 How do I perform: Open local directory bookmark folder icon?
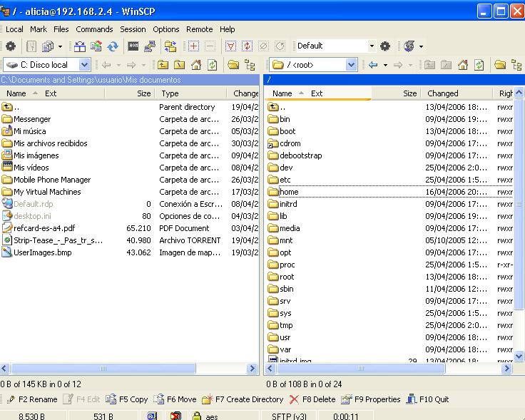[233, 65]
